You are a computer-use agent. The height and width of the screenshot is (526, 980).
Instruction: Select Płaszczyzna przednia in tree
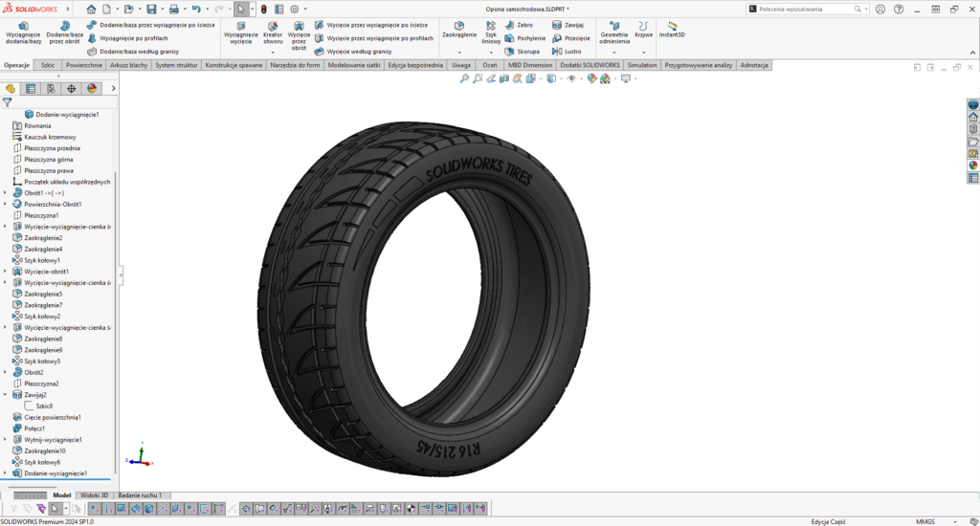pos(52,148)
